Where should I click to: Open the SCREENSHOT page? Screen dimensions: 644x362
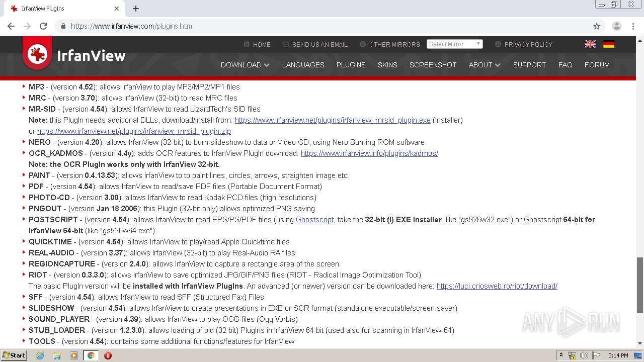(433, 65)
